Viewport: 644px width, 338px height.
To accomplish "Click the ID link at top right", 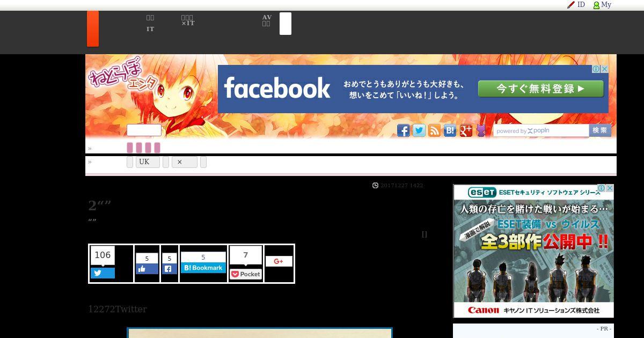I will pyautogui.click(x=581, y=5).
